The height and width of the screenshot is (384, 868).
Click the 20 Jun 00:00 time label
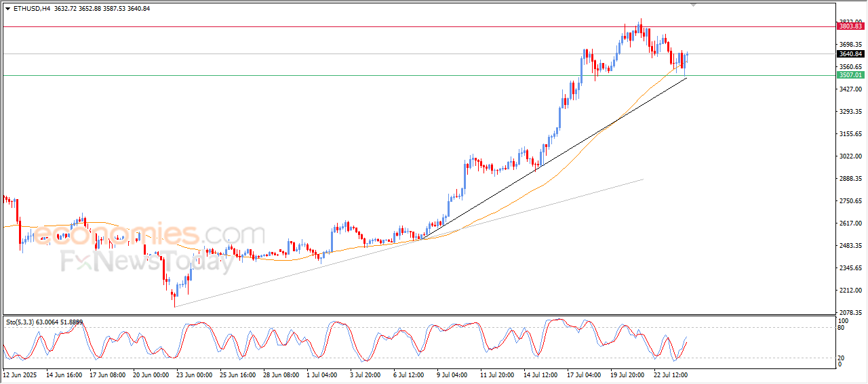[x=151, y=374]
